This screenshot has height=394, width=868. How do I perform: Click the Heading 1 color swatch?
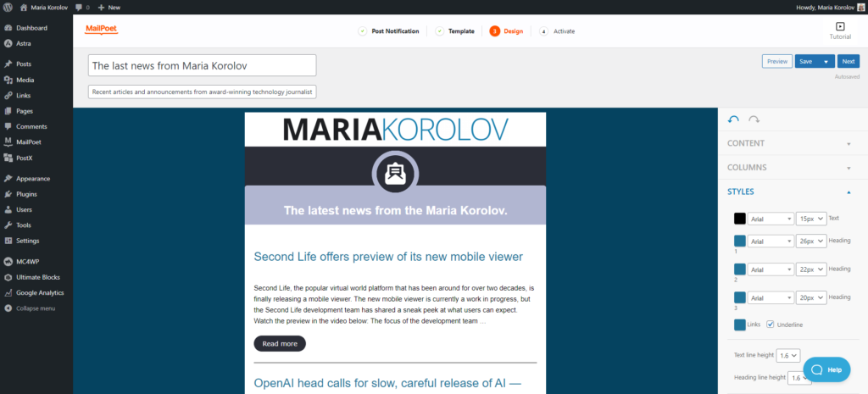tap(739, 241)
